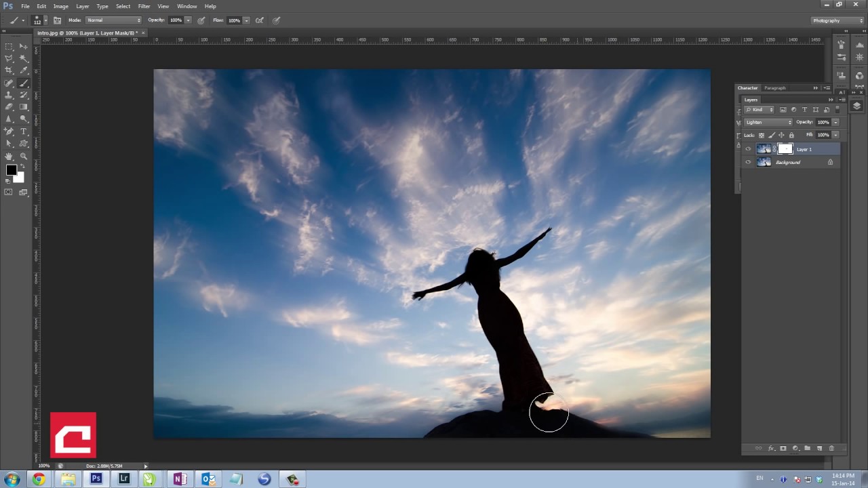The width and height of the screenshot is (868, 488).
Task: Open the Photography workspace switcher
Action: [838, 20]
